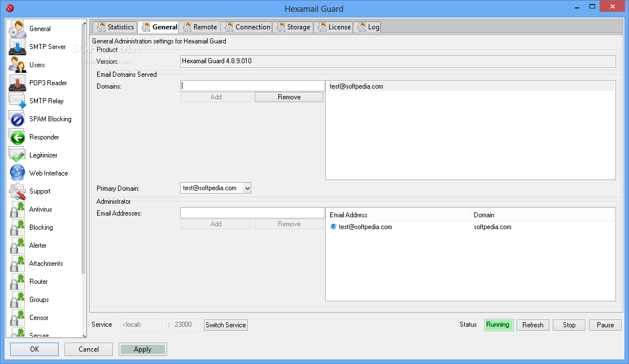Screen dimensions: 629x364
Task: Select the Attachments sidebar icon
Action: click(x=18, y=264)
